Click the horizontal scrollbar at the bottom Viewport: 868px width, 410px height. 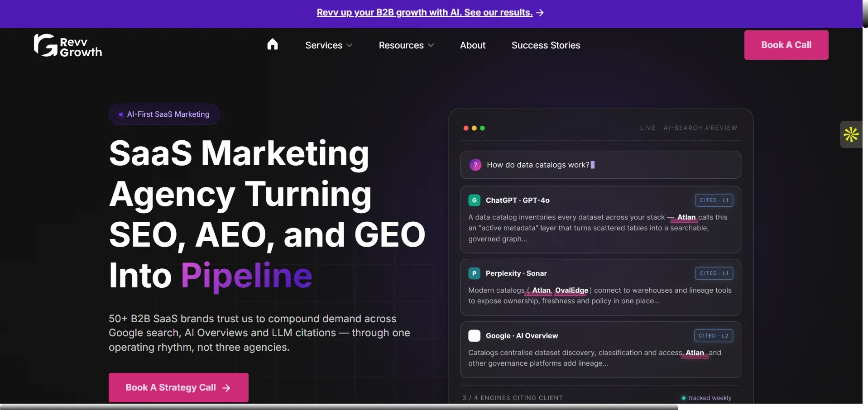[x=339, y=407]
